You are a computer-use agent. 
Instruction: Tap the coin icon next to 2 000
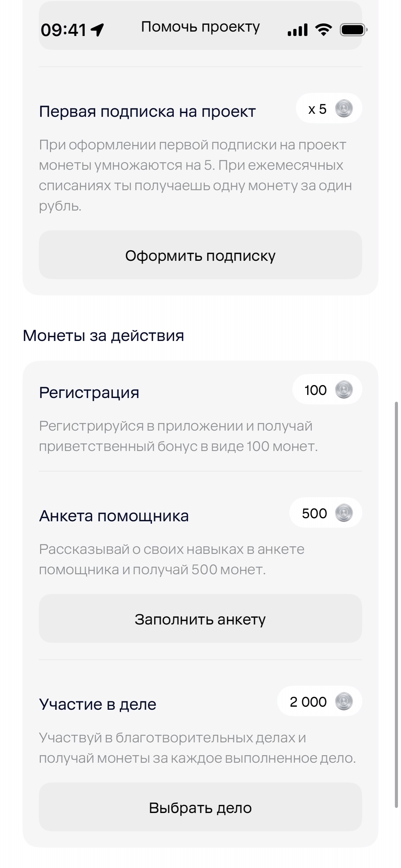pos(344,701)
